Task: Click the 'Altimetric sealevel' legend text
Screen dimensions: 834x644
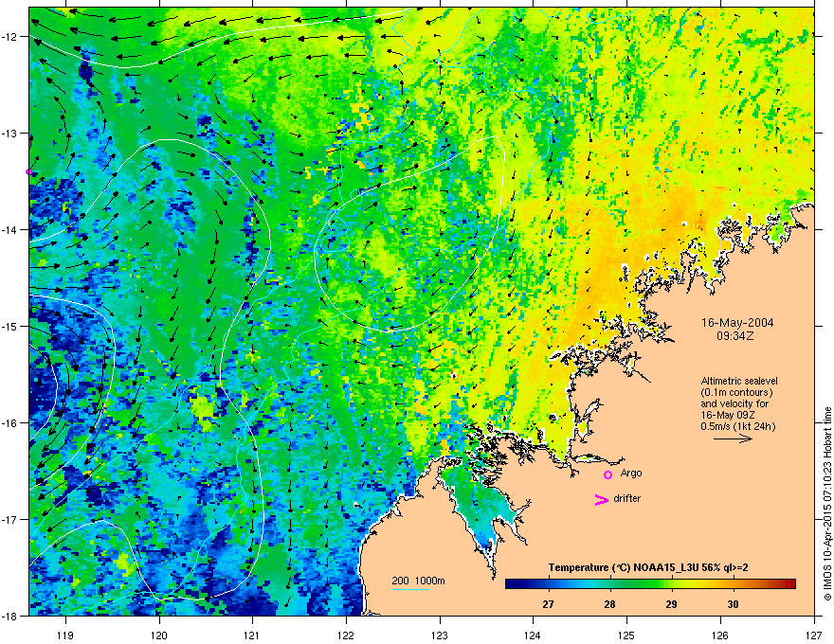Action: 739,381
